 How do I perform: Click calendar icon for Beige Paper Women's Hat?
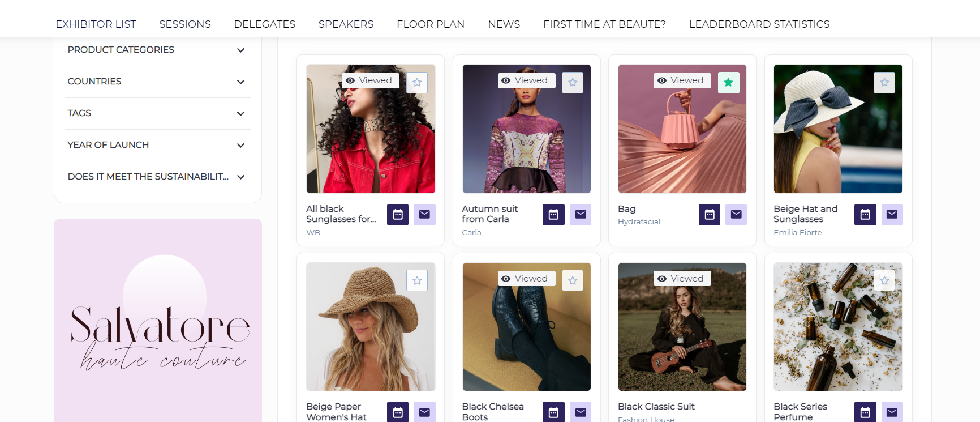[398, 412]
